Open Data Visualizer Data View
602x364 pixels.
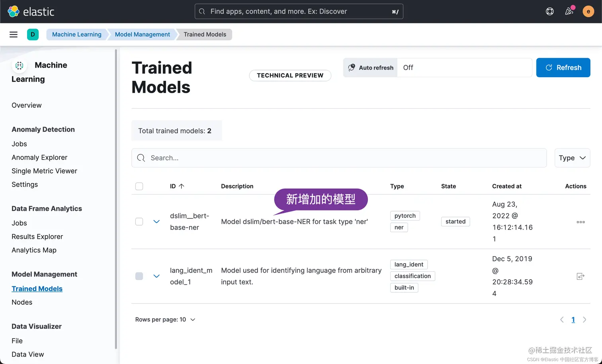point(28,354)
